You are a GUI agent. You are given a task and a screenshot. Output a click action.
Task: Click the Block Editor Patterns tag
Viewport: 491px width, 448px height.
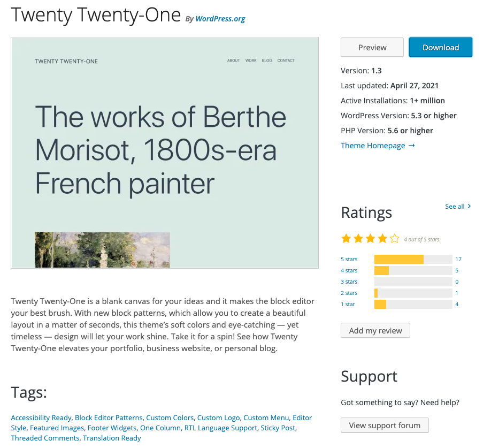coord(109,417)
